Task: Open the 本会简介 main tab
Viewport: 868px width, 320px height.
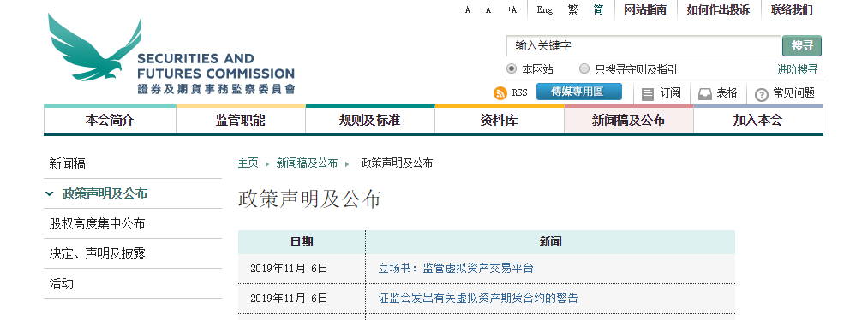Action: pos(110,120)
